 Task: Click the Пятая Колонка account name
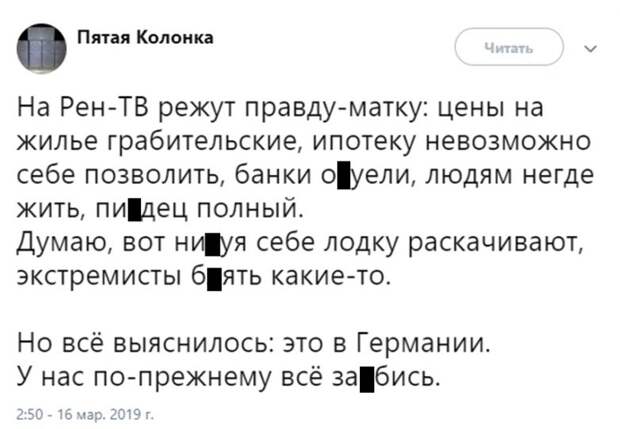[x=145, y=38]
